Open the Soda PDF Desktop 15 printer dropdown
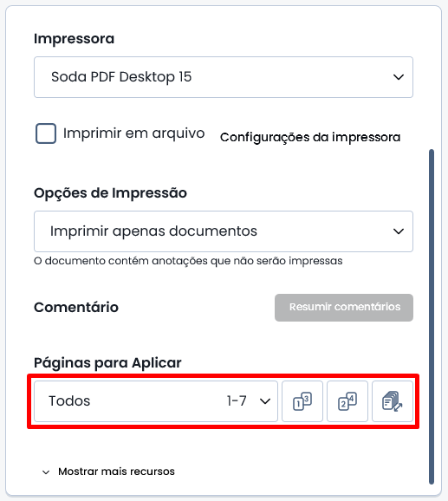448x501 pixels. pyautogui.click(x=224, y=77)
